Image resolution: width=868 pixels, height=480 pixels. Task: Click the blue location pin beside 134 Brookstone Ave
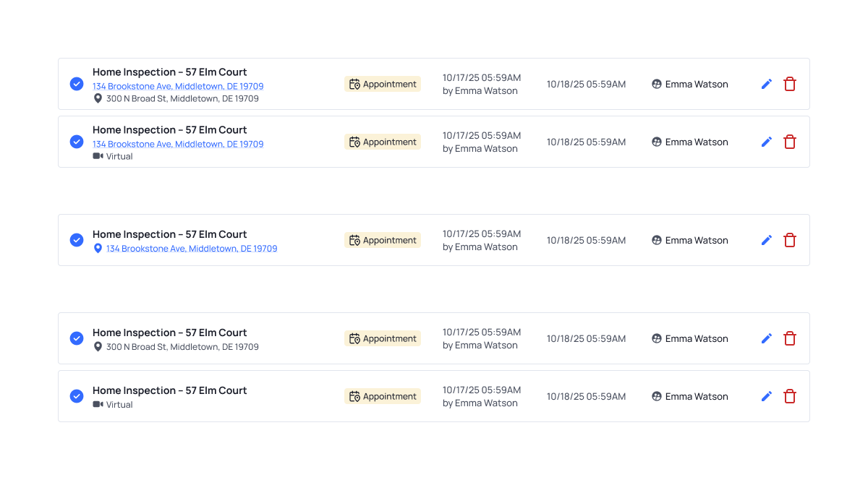(x=98, y=248)
